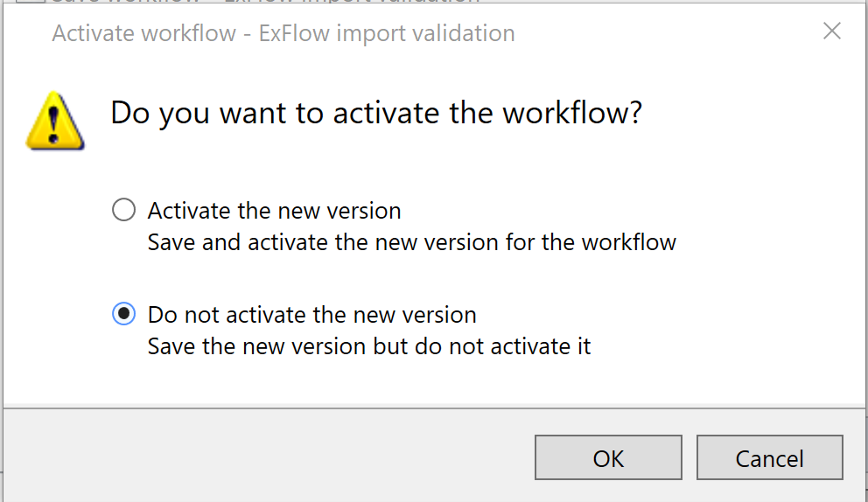Click the 'Activate the new version' option label
Screen dimensions: 868x502
[274, 211]
